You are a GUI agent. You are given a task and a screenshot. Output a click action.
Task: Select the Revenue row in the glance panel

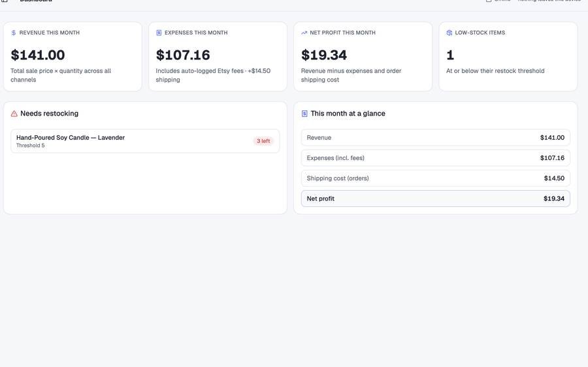pos(435,138)
